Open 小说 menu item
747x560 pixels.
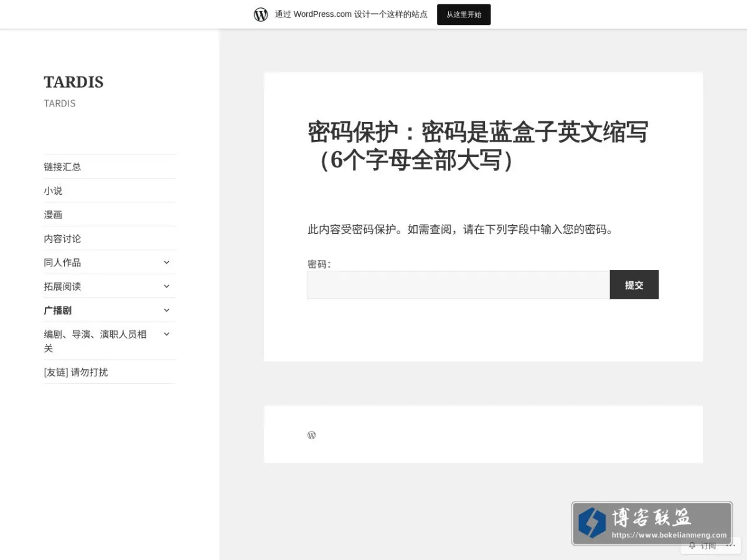click(53, 190)
